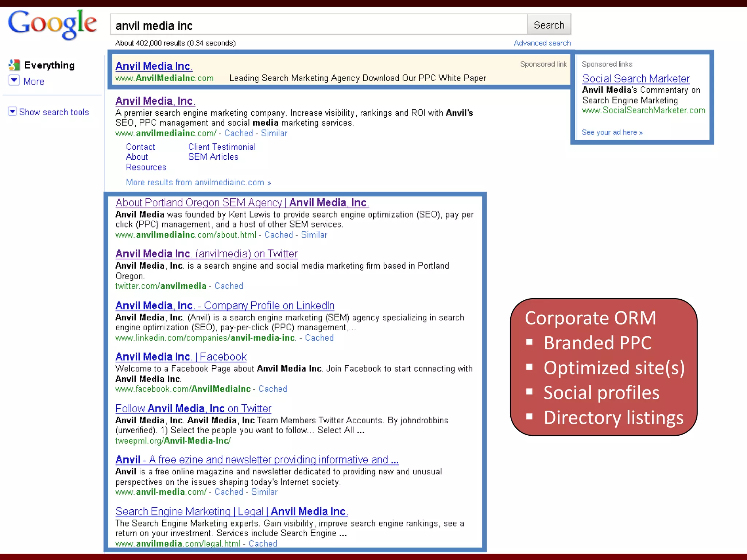
Task: Open Anvil Media Inc. | Facebook result
Action: click(x=181, y=357)
